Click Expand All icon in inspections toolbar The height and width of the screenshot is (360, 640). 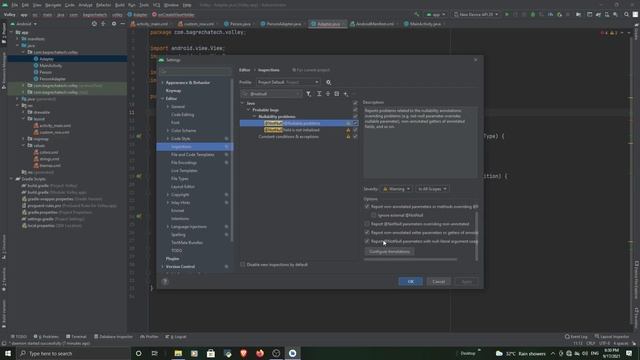click(319, 94)
